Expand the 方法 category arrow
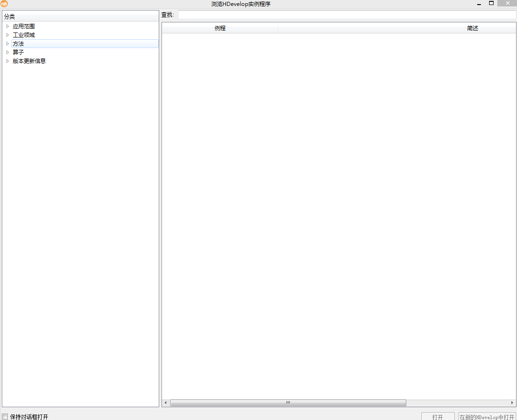The image size is (517, 420). (x=8, y=43)
